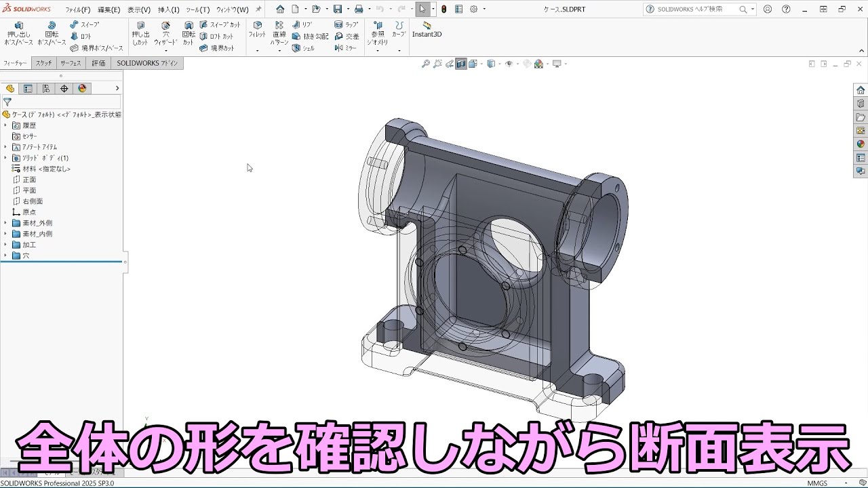This screenshot has width=868, height=488.
Task: Select the 回転ボス/ベース revolve tool
Action: coord(52,33)
